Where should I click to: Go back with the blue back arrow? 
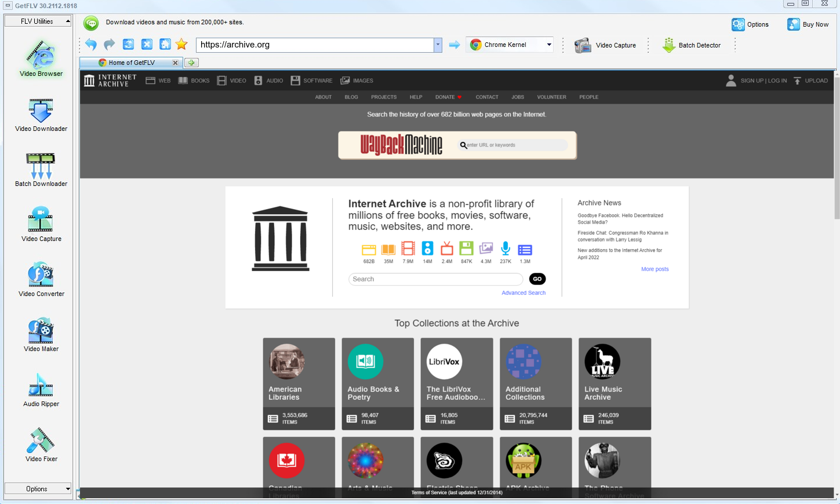(x=91, y=45)
